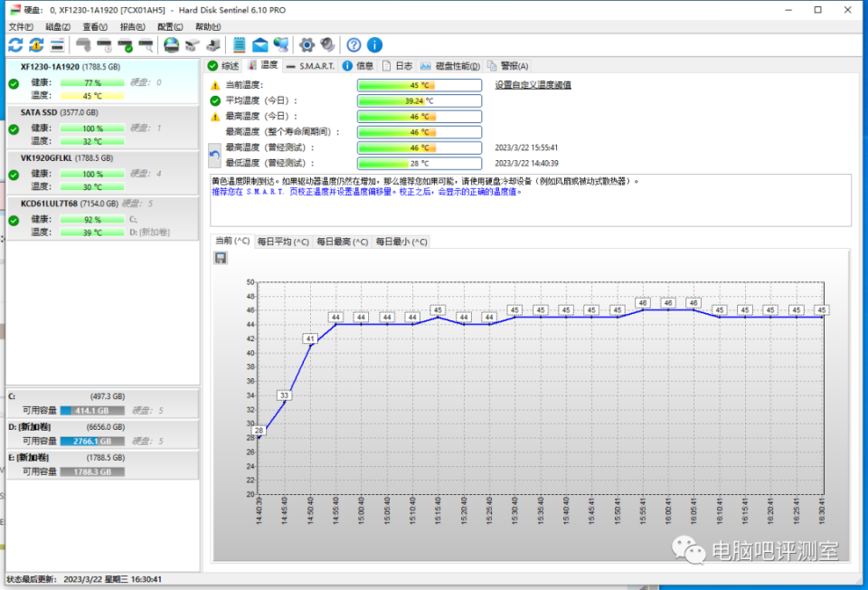Click the blue help question mark icon
868x590 pixels.
tap(354, 45)
